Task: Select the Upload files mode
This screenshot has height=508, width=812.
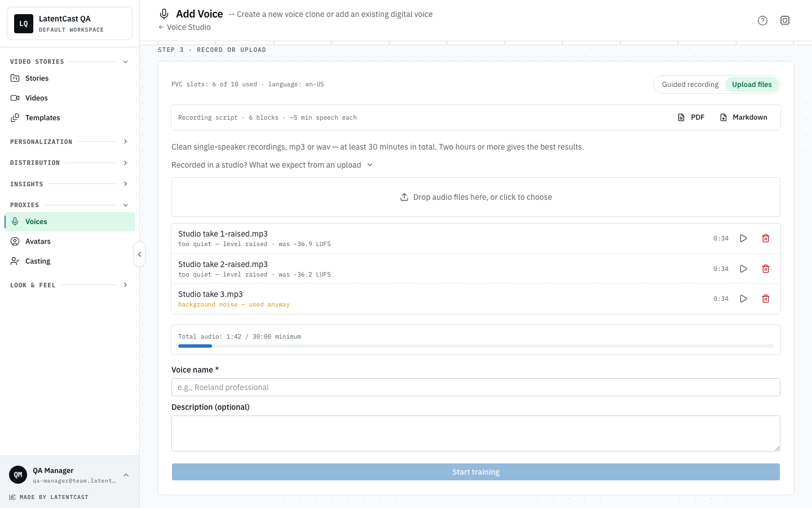Action: pyautogui.click(x=752, y=85)
